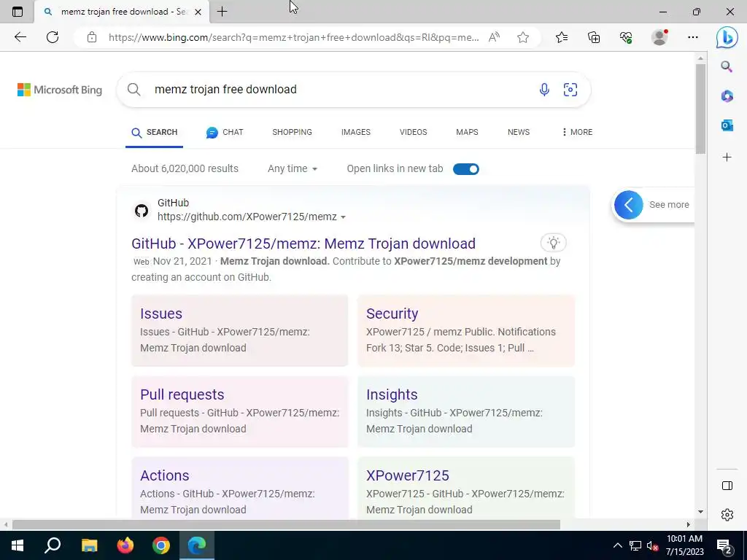Screen dimensions: 747x560
Task: Open Microsoft 365 sidebar icon
Action: pos(727,96)
